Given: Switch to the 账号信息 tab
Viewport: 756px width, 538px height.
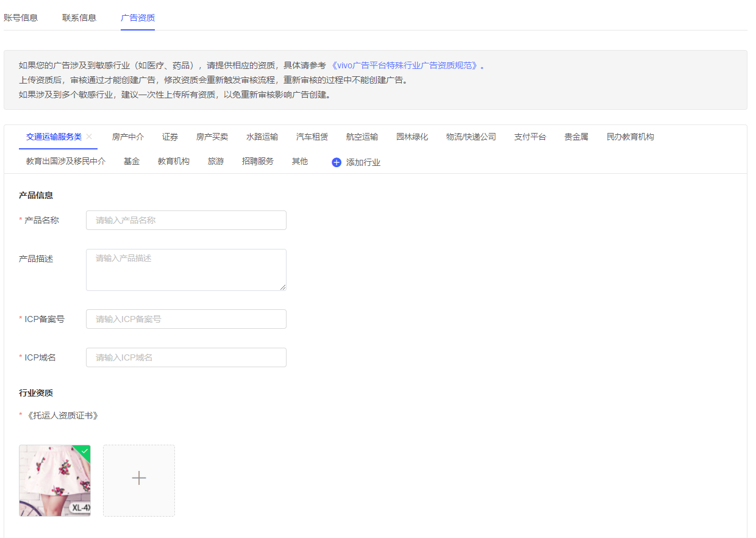Looking at the screenshot, I should pyautogui.click(x=21, y=18).
